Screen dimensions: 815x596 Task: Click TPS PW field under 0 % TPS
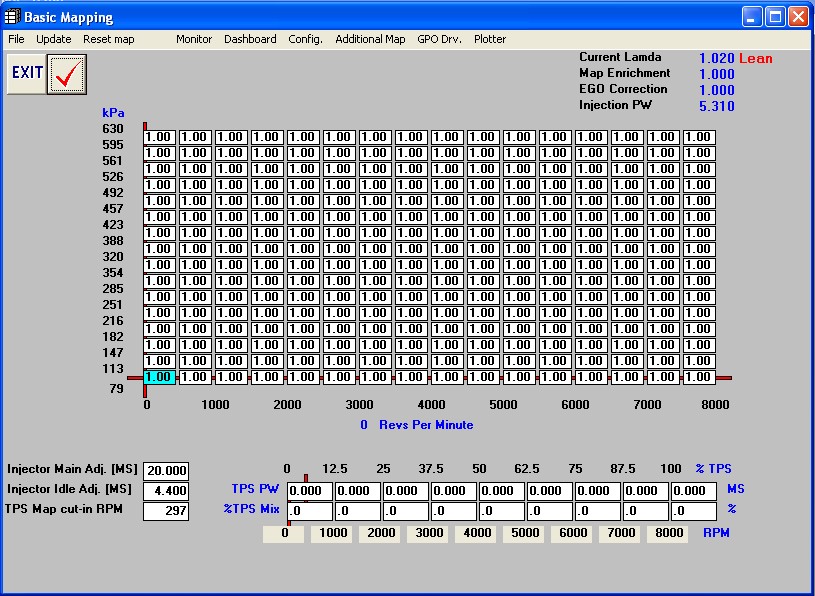tap(310, 491)
